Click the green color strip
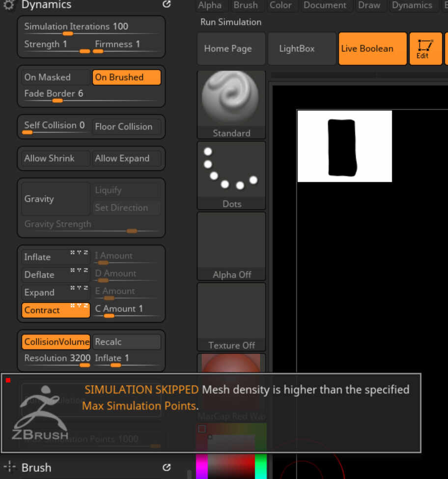 [261, 466]
